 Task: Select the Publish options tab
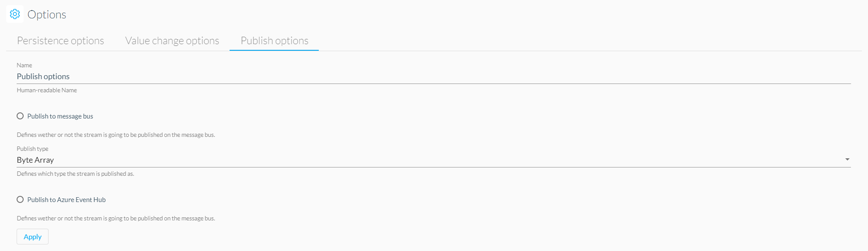click(274, 41)
